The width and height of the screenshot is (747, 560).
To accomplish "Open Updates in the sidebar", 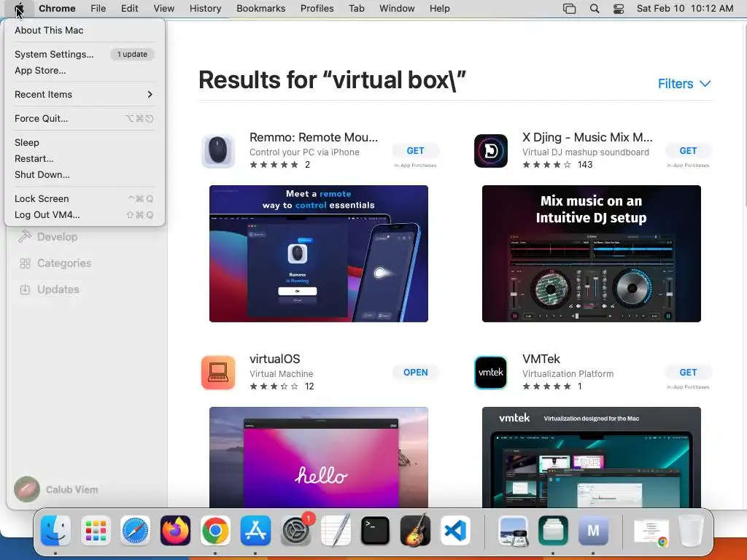I will click(49, 289).
